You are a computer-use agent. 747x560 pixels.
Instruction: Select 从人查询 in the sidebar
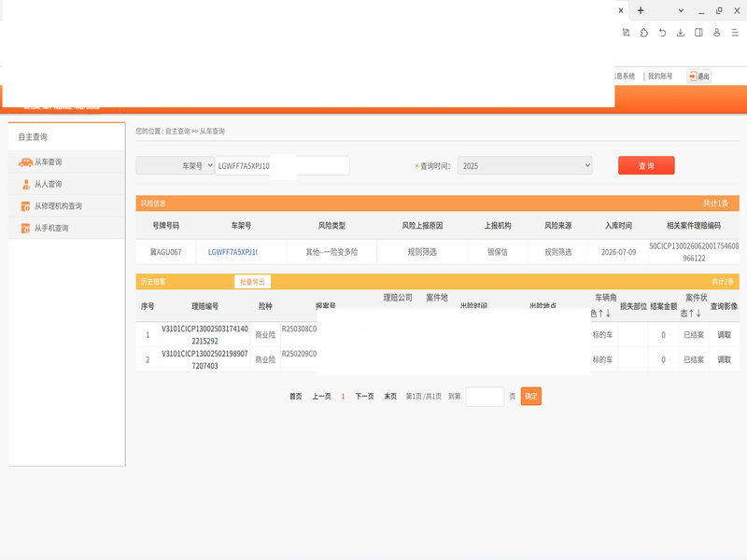pyautogui.click(x=49, y=184)
